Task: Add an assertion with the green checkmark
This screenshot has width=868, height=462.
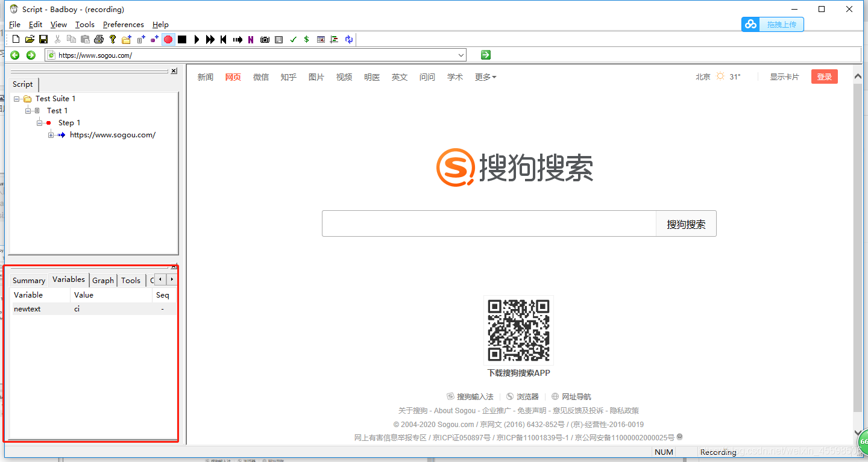Action: click(x=294, y=39)
